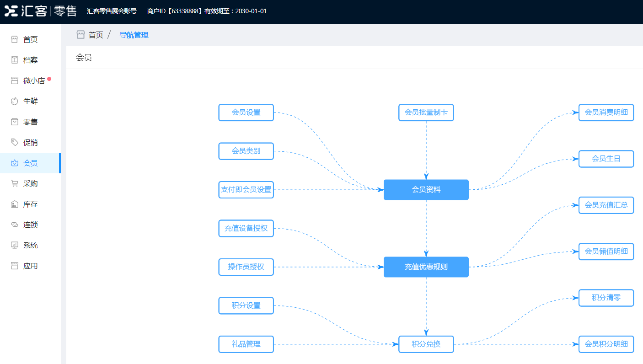Click the 档案 archive icon in sidebar
Viewport: 643px width, 364px height.
pos(15,60)
